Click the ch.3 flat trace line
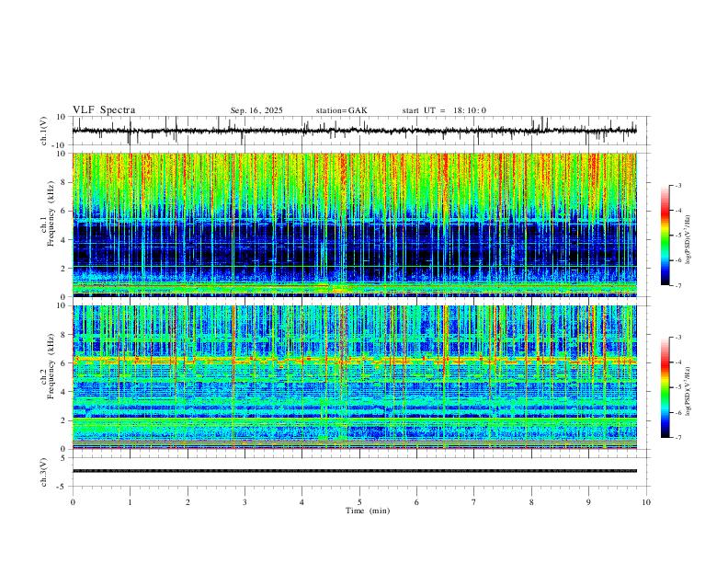The width and height of the screenshot is (728, 563). [355, 471]
